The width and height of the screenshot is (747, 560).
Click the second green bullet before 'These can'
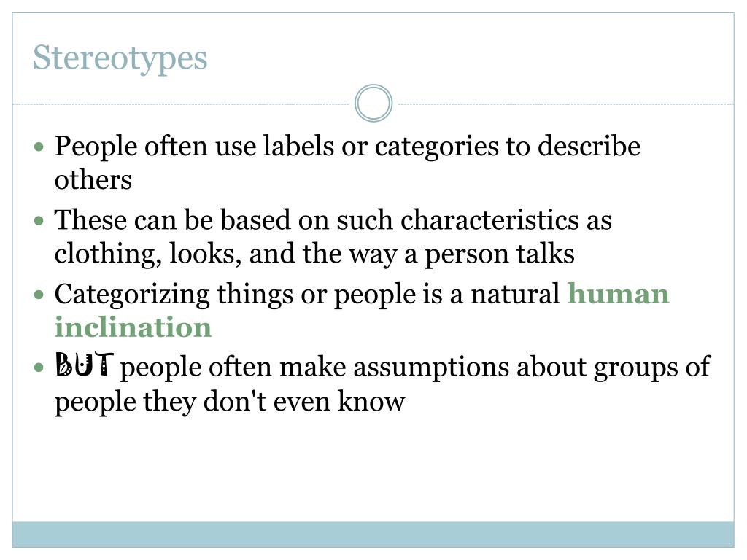tap(39, 220)
